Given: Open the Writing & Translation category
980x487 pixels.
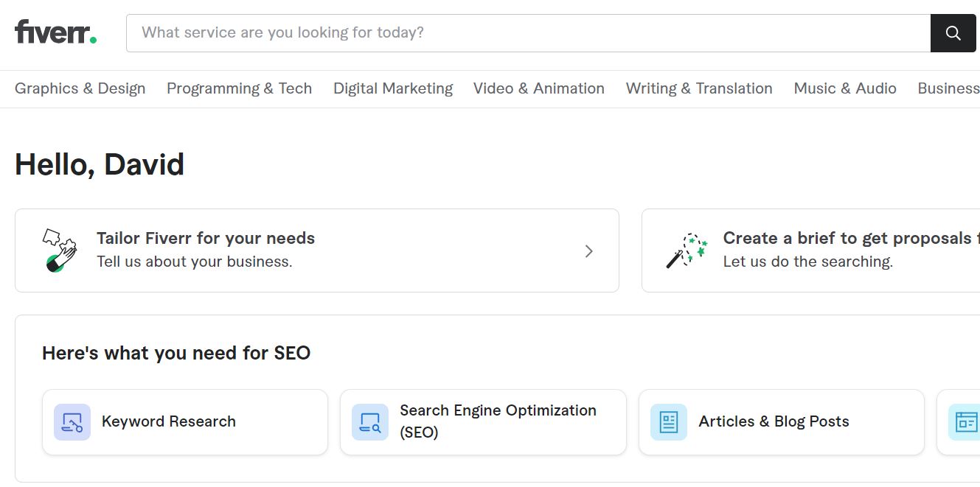Looking at the screenshot, I should tap(699, 88).
